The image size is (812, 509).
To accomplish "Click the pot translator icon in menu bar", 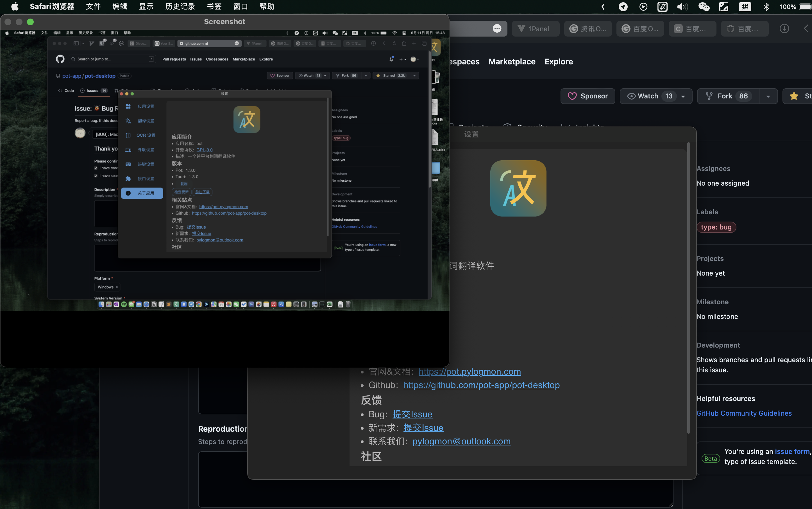I will coord(662,7).
